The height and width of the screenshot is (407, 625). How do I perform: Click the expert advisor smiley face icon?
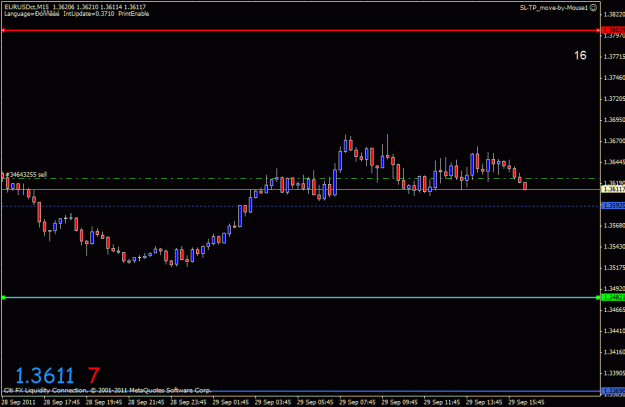tap(593, 8)
